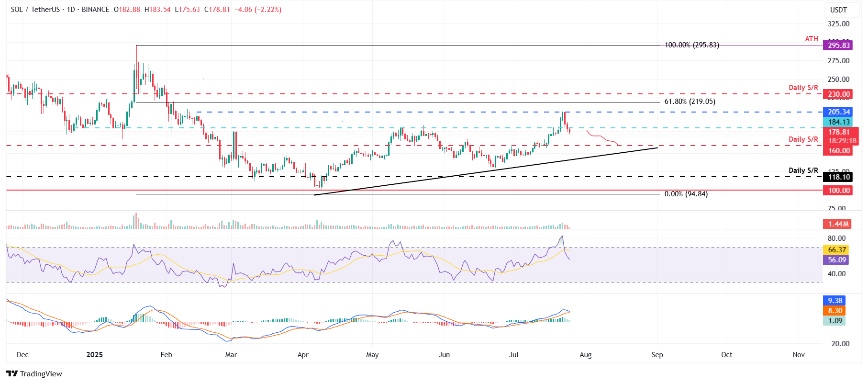Screen dimensions: 868x384
Task: Click the teal 184.13 price label
Action: 838,122
